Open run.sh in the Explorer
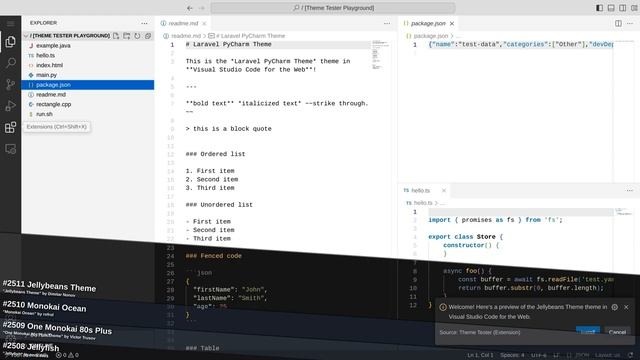This screenshot has height=360, width=640. 44,114
